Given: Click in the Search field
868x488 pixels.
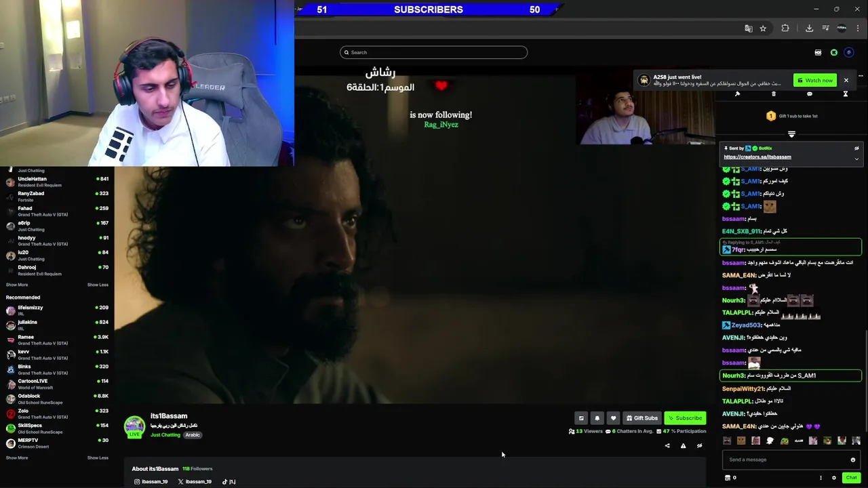Looking at the screenshot, I should coord(433,52).
